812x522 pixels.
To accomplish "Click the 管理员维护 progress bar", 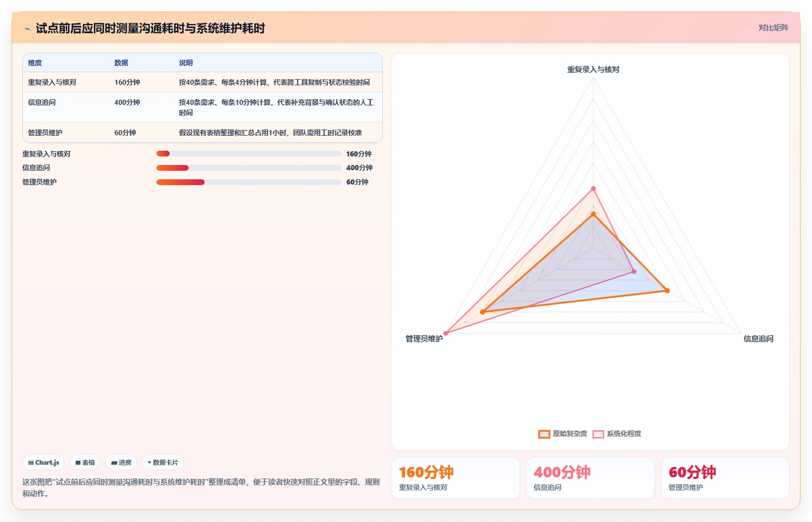I will coord(249,182).
